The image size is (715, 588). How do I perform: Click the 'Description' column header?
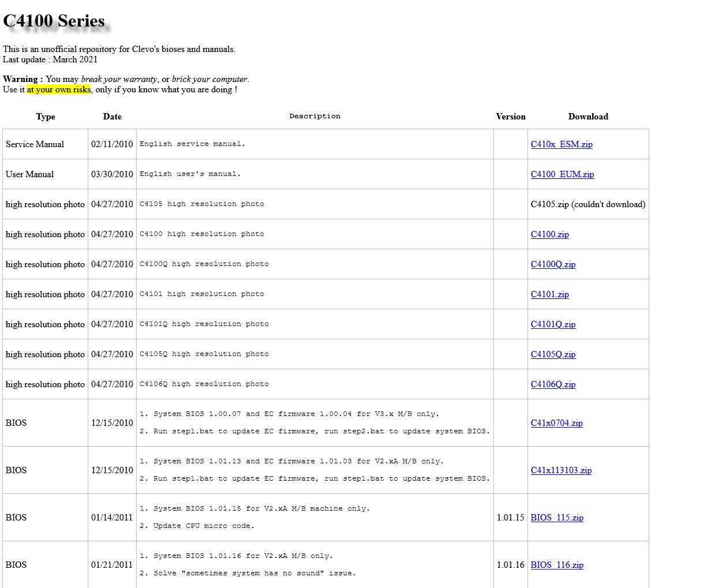315,116
